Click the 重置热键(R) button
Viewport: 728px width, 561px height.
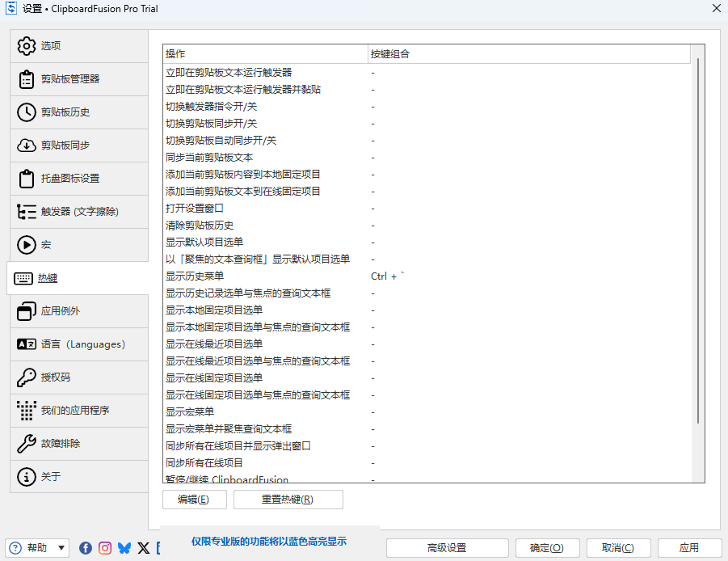tap(288, 500)
